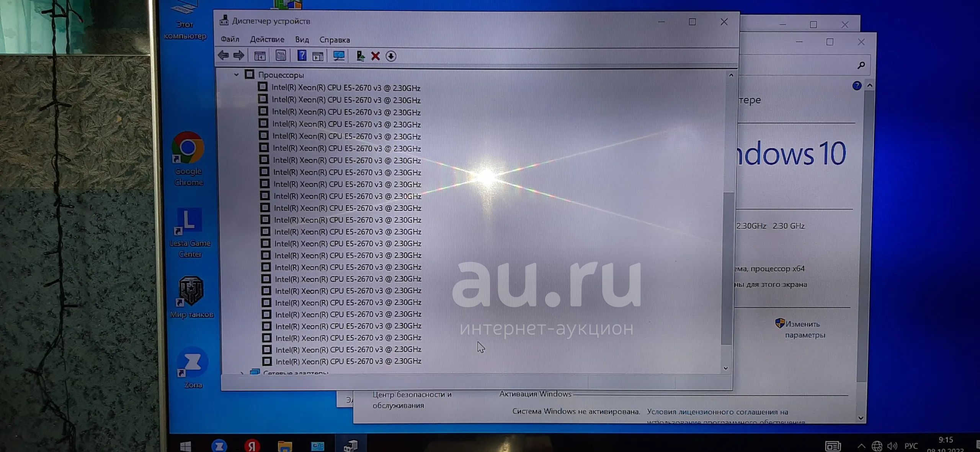Click the Device Manager vertical scrollbar thumb
Image resolution: width=980 pixels, height=452 pixels.
click(x=728, y=268)
